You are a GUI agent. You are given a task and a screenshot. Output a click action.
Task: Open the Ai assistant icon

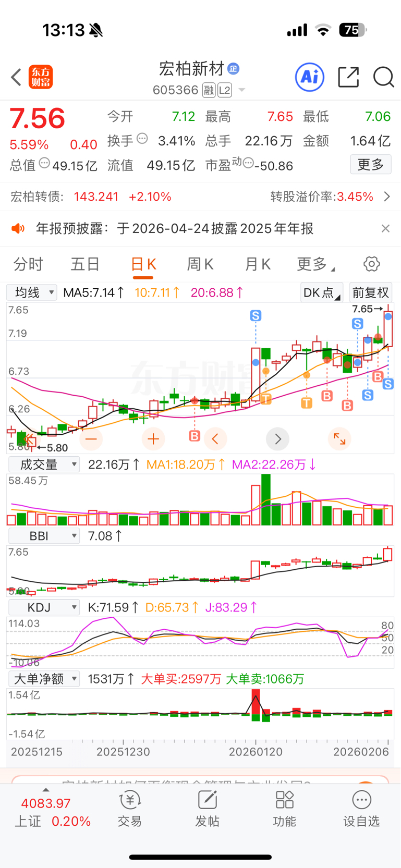point(310,77)
